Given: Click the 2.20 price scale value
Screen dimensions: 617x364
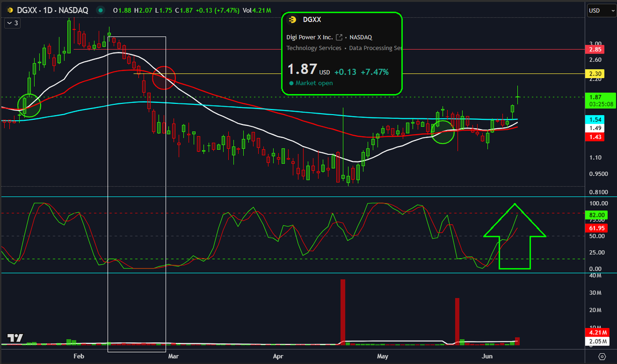Looking at the screenshot, I should pyautogui.click(x=595, y=80).
